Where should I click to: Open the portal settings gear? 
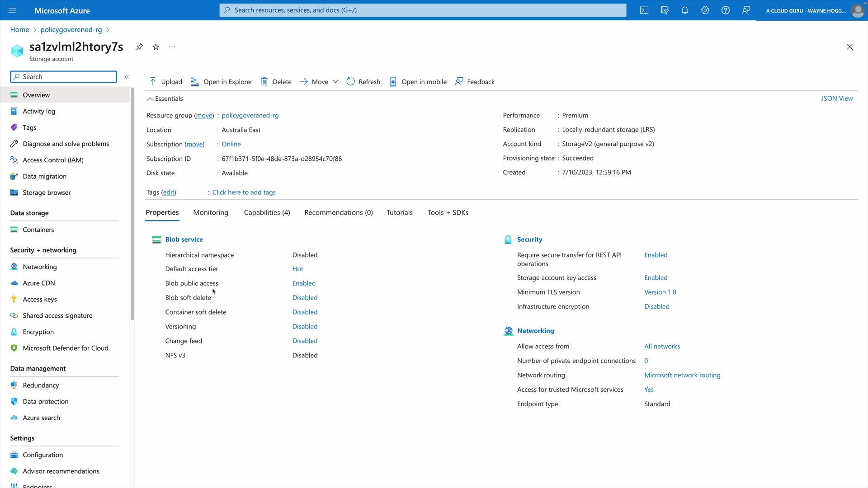pyautogui.click(x=705, y=10)
